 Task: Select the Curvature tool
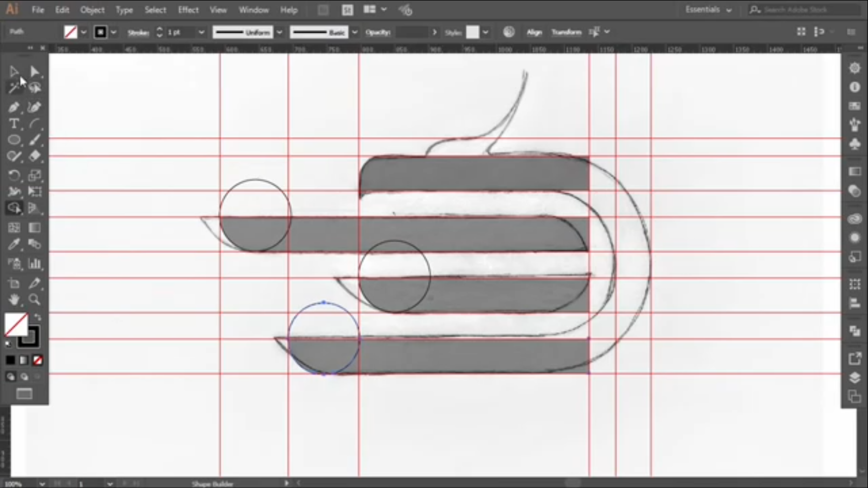34,107
